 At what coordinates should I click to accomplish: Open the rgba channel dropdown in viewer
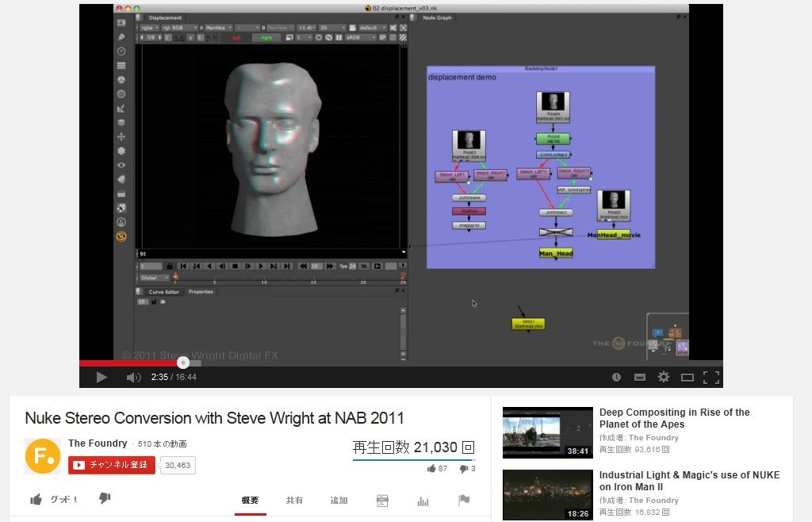point(149,28)
